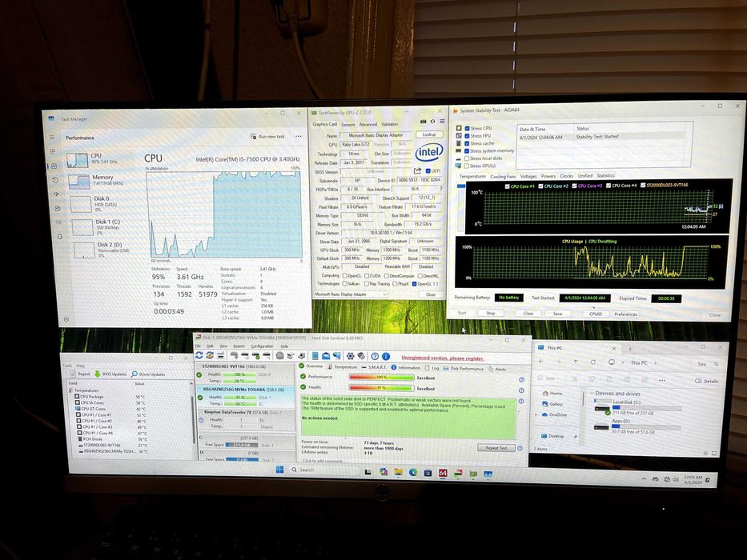The image size is (747, 560).
Task: Toggle CPU Core #1 graph checkbox
Action: [x=507, y=186]
